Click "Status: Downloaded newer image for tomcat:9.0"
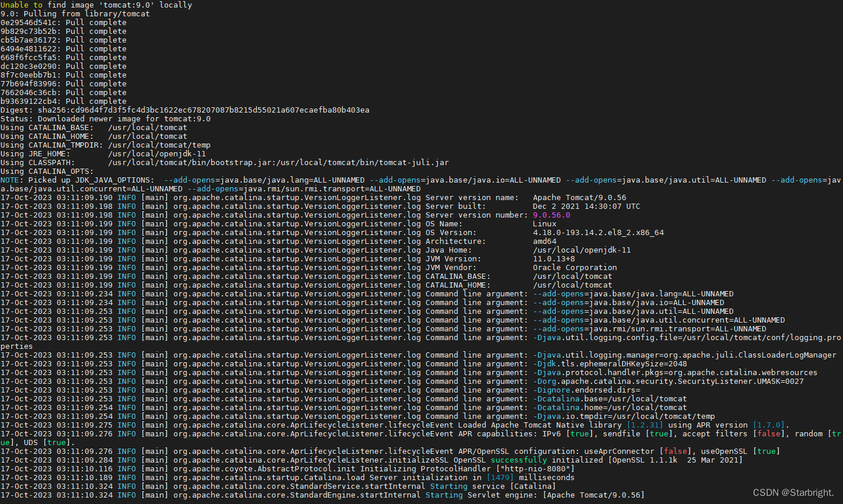The height and width of the screenshot is (504, 843). [x=105, y=118]
